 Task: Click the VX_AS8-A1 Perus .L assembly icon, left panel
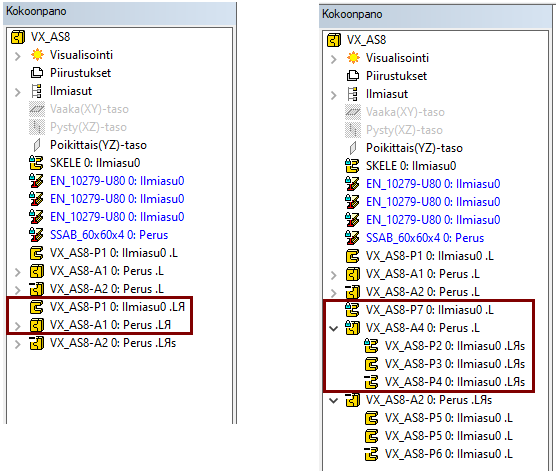tap(37, 271)
